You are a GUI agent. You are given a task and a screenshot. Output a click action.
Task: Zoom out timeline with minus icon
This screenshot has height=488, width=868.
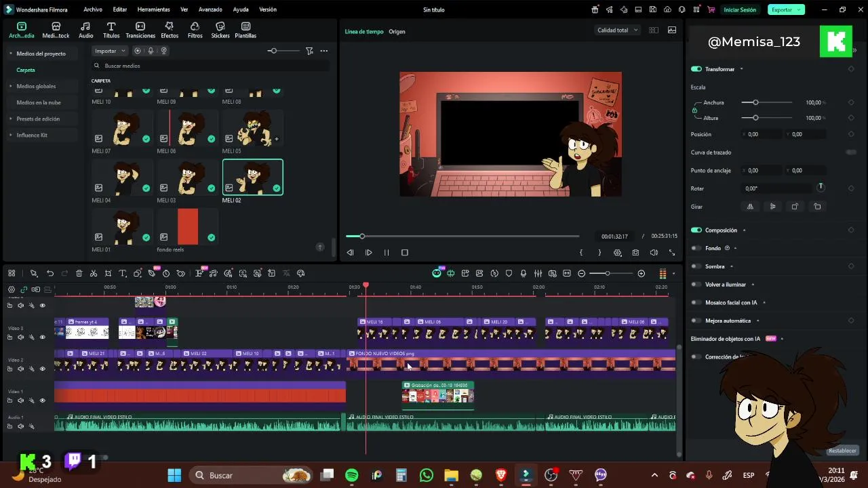point(582,273)
